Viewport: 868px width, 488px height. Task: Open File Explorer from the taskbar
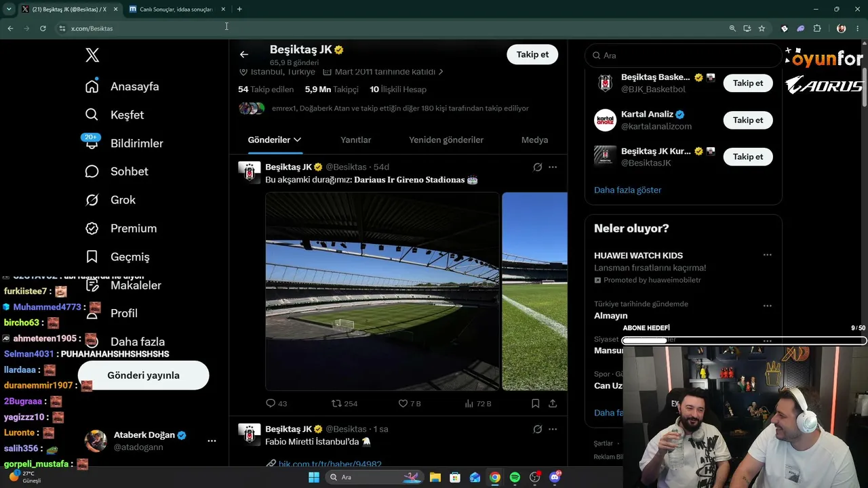pos(435,477)
